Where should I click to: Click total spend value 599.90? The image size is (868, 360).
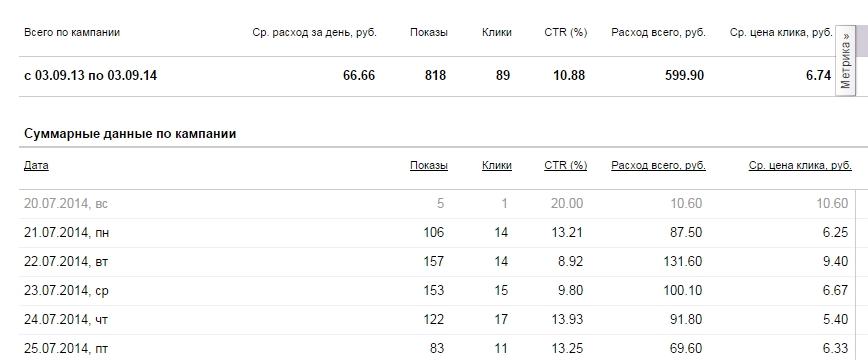click(x=684, y=75)
